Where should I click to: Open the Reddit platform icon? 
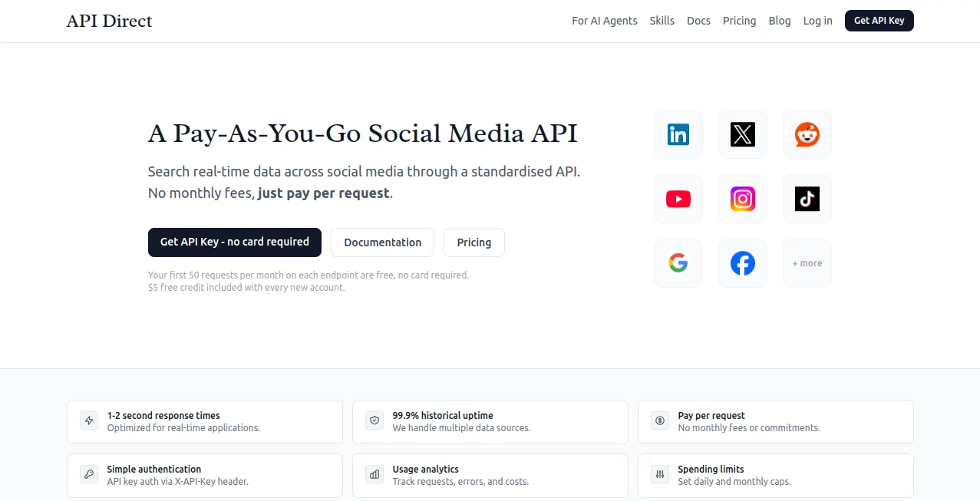tap(807, 134)
